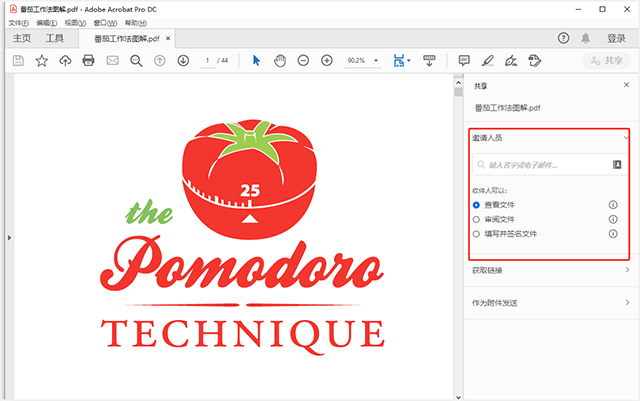This screenshot has width=640, height=401.
Task: Click the page number field
Action: click(x=207, y=61)
